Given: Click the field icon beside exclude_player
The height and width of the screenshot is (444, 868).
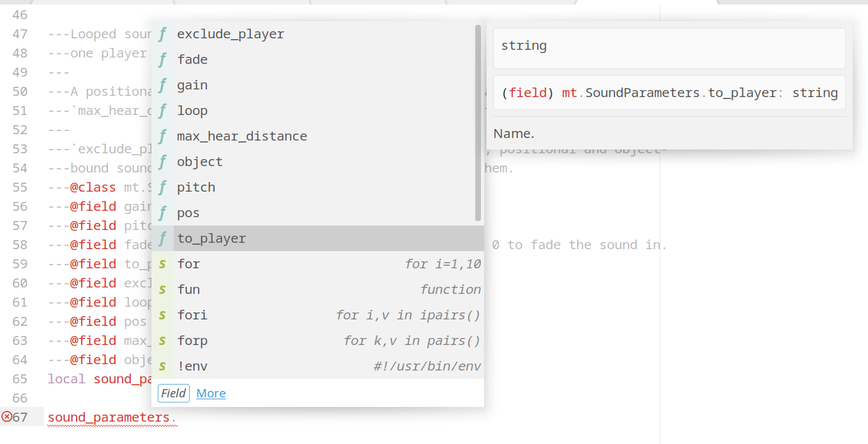Looking at the screenshot, I should point(162,34).
